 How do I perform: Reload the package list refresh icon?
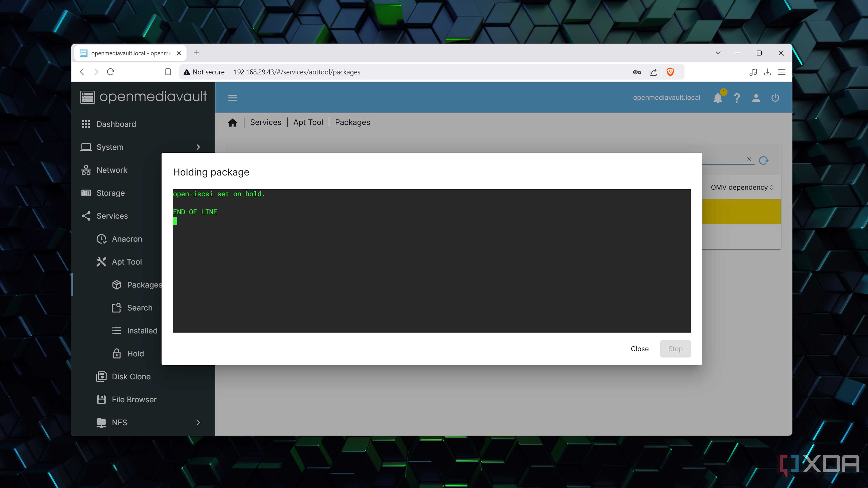click(x=764, y=160)
